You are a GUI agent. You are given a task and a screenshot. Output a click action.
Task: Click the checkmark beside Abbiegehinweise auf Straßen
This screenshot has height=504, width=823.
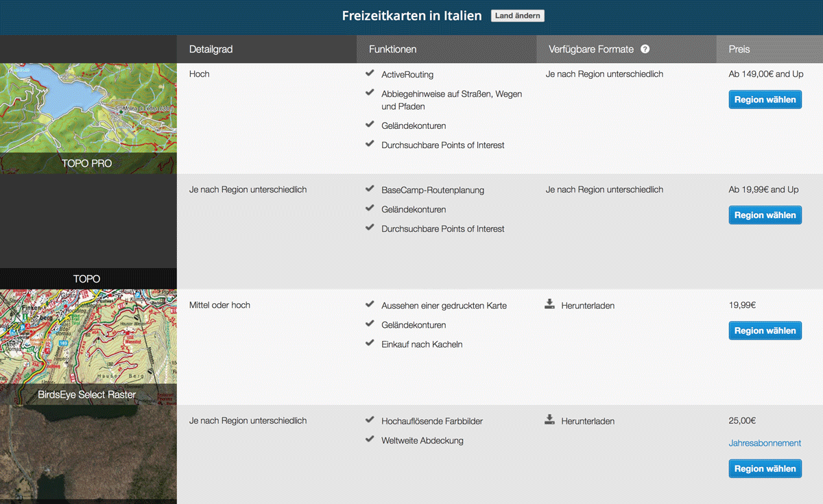(x=370, y=93)
